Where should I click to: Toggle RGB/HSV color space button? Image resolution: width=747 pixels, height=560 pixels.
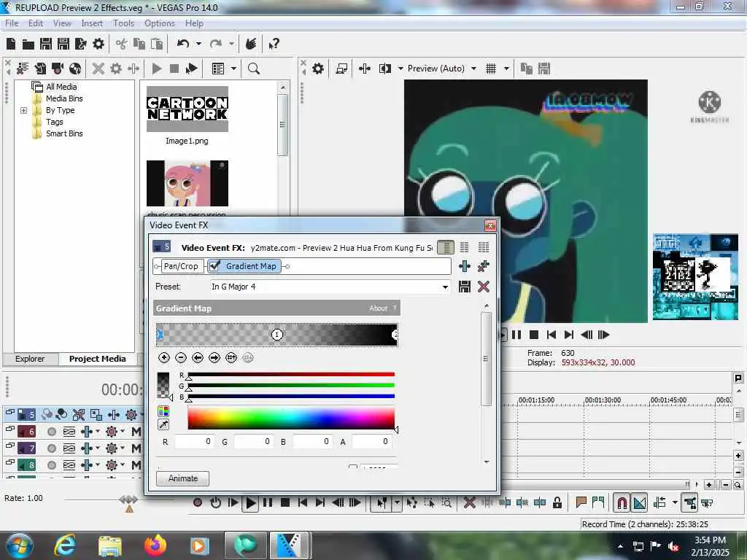[163, 411]
